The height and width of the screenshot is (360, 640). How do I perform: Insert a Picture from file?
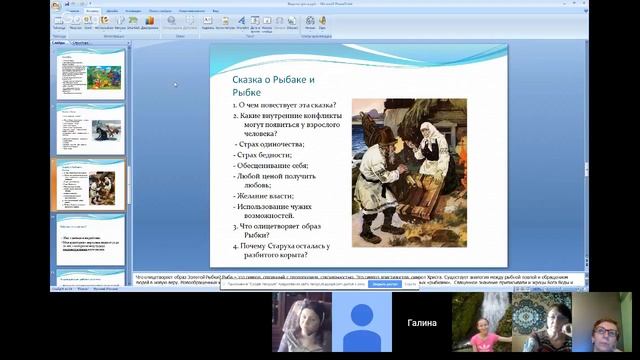(76, 22)
